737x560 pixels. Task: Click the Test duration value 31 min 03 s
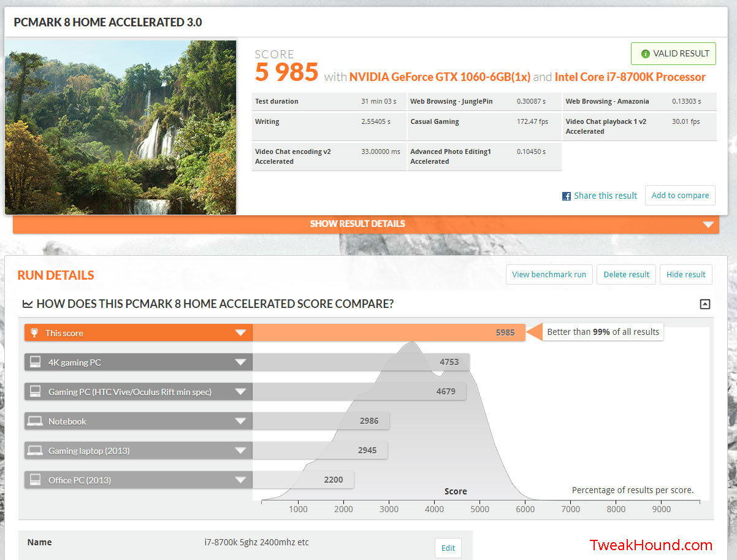379,101
